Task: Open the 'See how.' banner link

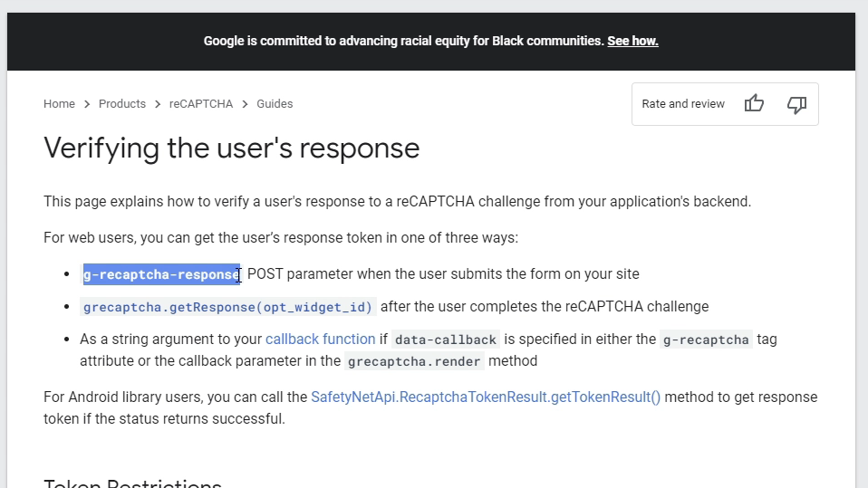Action: click(x=632, y=41)
